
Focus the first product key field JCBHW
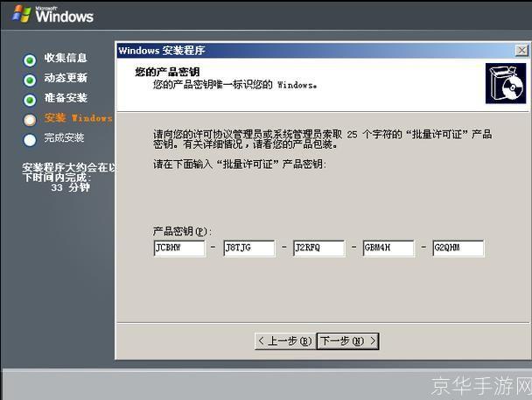point(179,248)
